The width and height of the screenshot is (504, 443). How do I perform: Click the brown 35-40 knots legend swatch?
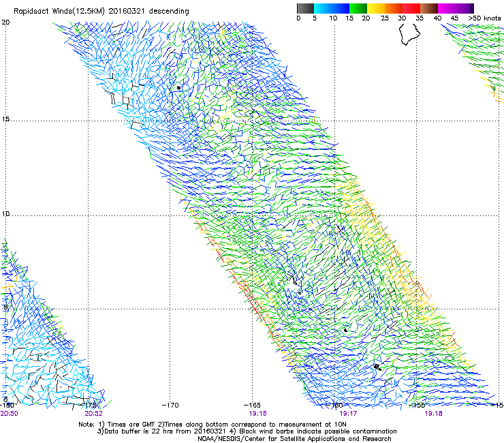(x=429, y=8)
